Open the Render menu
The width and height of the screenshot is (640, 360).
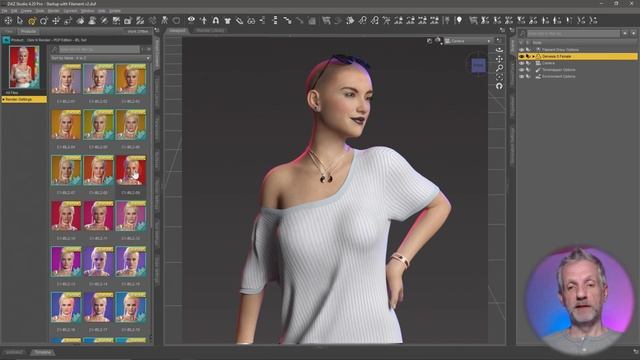(53, 11)
